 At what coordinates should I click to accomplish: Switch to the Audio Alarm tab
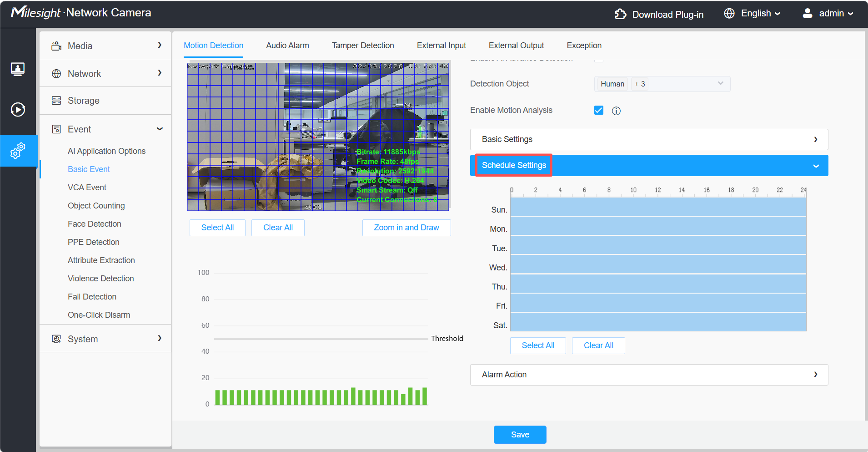[287, 46]
